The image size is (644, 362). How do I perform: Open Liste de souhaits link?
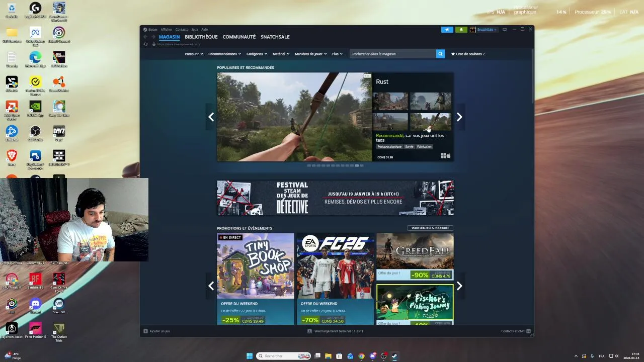click(x=468, y=54)
